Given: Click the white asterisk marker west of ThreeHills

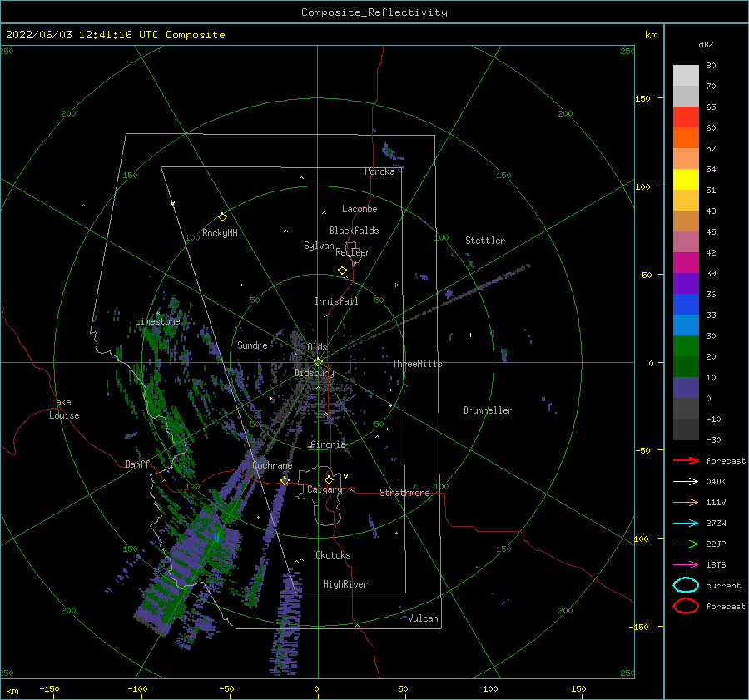Looking at the screenshot, I should tap(395, 285).
